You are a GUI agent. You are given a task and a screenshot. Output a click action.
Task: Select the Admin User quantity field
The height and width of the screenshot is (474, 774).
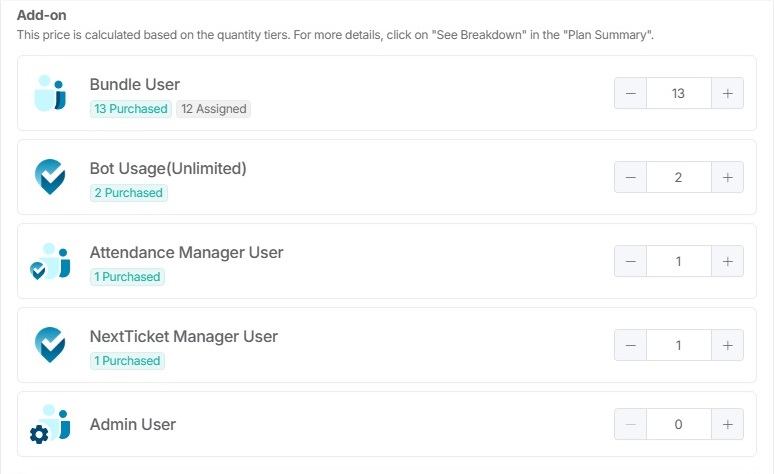[678, 424]
